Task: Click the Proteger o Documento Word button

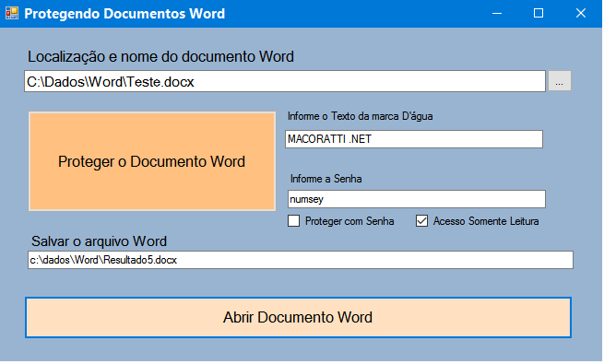Action: click(x=152, y=161)
